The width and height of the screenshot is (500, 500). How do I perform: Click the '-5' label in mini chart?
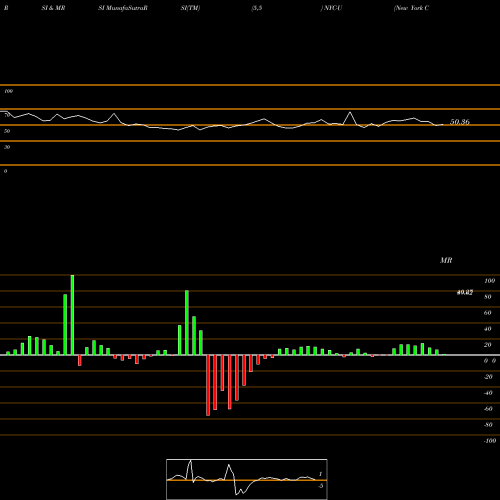point(320,486)
